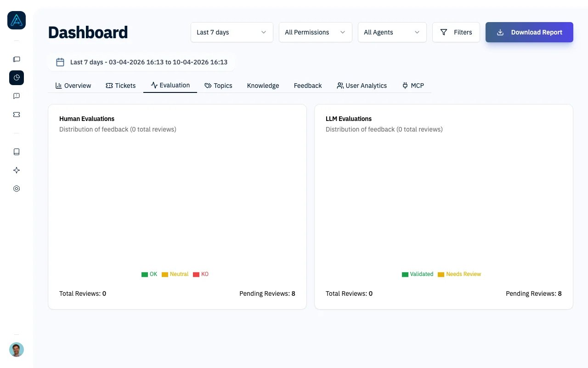Click the Dashboard page title
The image size is (588, 368).
pyautogui.click(x=88, y=32)
